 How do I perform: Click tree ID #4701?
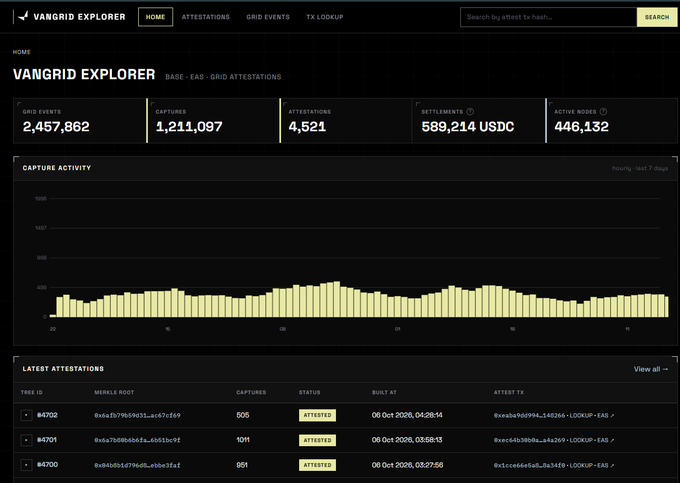pyautogui.click(x=47, y=440)
